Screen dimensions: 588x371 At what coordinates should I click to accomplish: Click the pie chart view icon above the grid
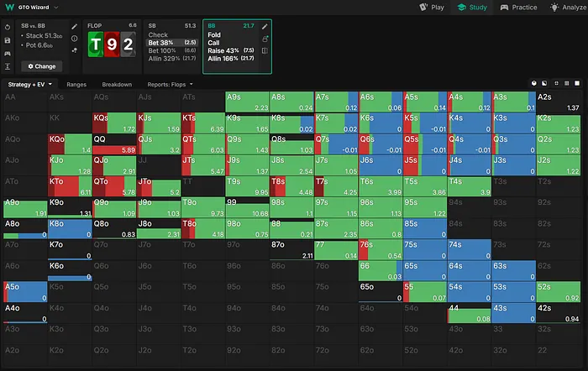(x=535, y=84)
